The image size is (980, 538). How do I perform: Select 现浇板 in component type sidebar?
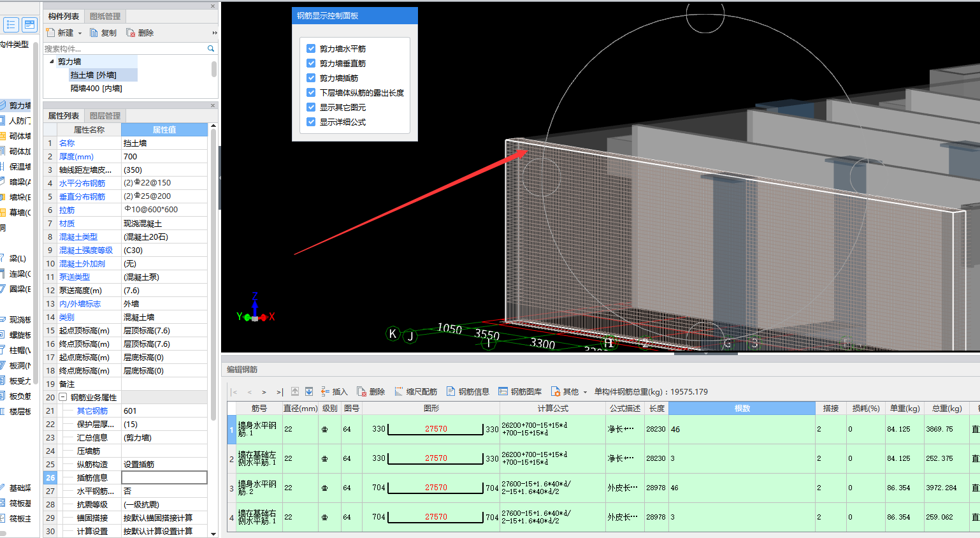click(16, 319)
